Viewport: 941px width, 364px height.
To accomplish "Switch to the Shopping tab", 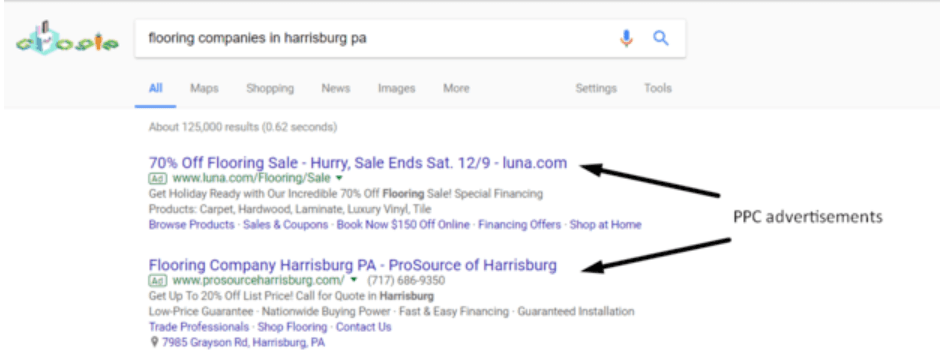I will click(270, 88).
